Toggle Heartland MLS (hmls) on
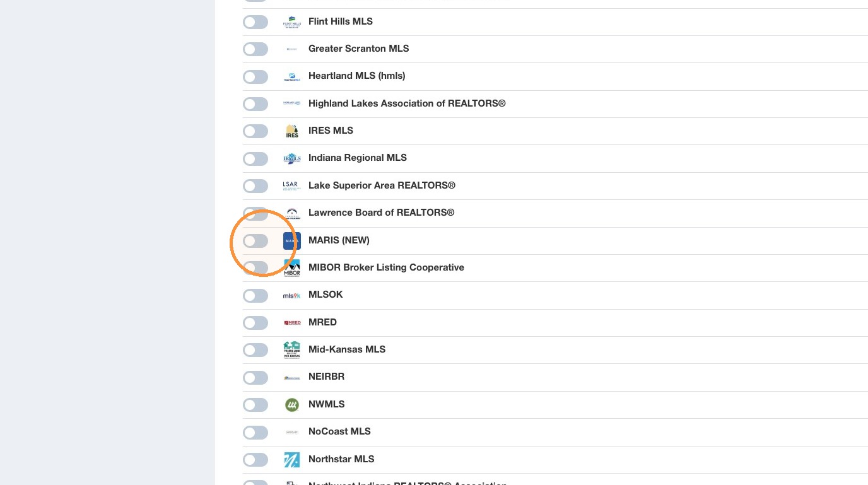This screenshot has width=868, height=485. coord(255,77)
